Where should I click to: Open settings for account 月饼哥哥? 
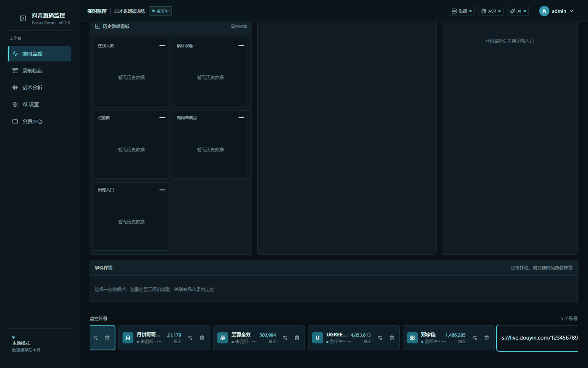pos(190,338)
